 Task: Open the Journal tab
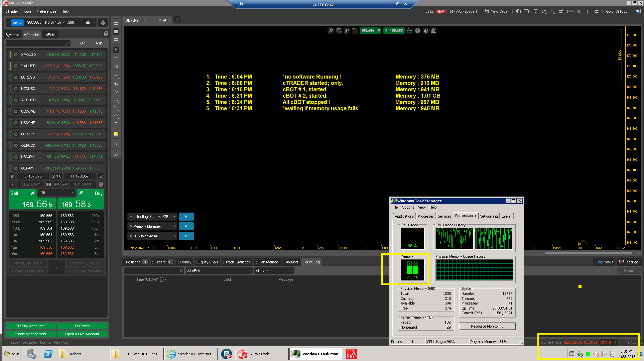click(292, 262)
